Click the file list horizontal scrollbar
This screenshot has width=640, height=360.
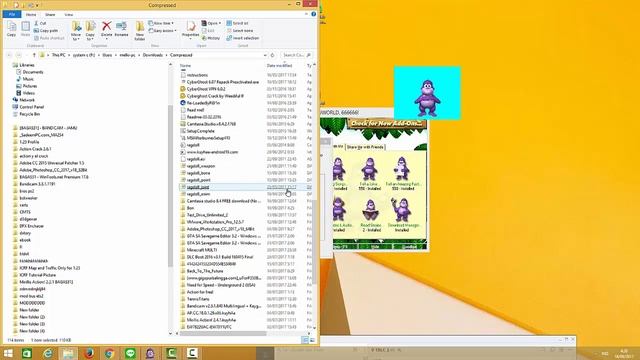coord(223,333)
